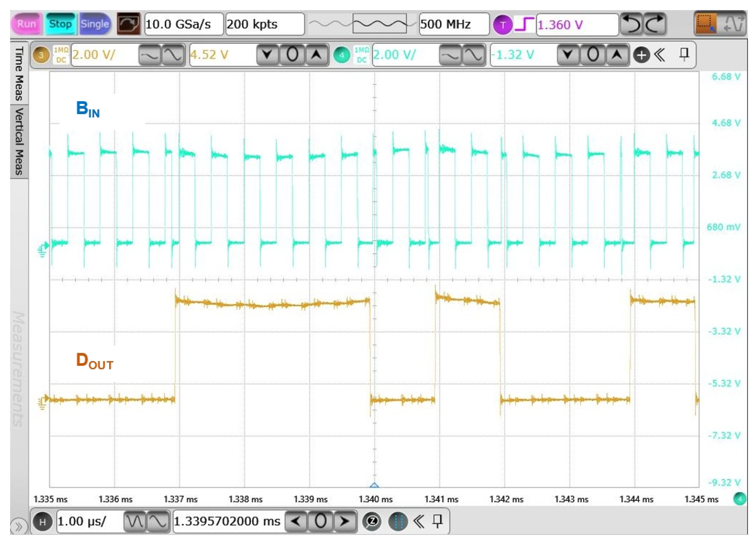Expand the bottom-left sidebar chevron
The height and width of the screenshot is (545, 756).
point(19,527)
